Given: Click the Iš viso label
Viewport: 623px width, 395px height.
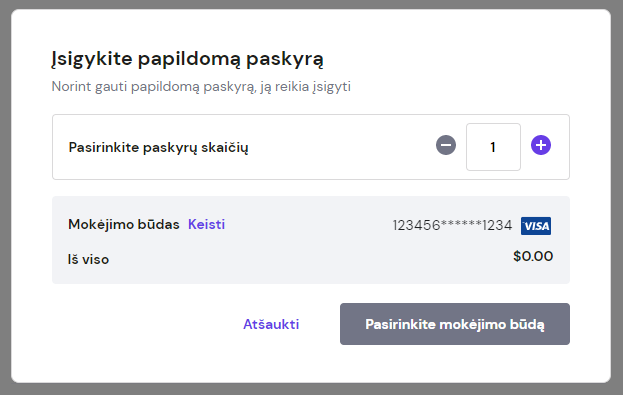Looking at the screenshot, I should click(x=88, y=259).
